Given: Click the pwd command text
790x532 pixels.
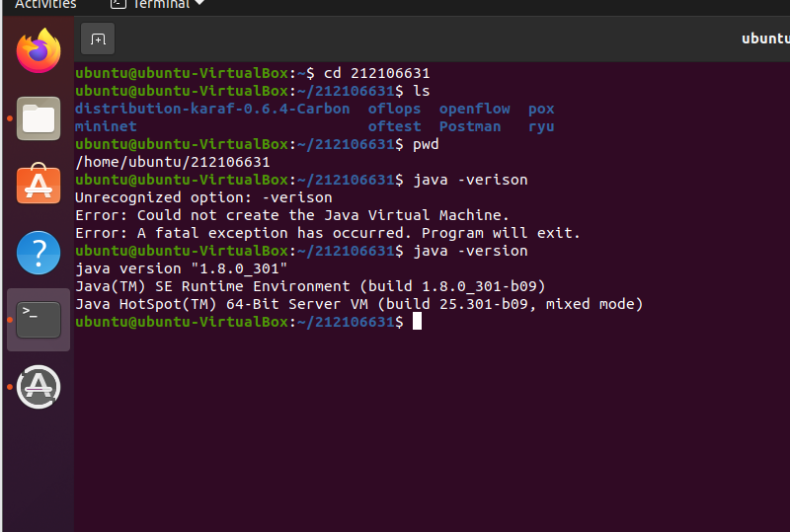Looking at the screenshot, I should 426,144.
